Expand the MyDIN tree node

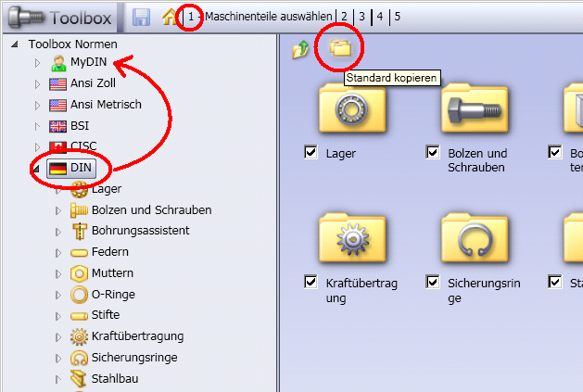pos(37,62)
